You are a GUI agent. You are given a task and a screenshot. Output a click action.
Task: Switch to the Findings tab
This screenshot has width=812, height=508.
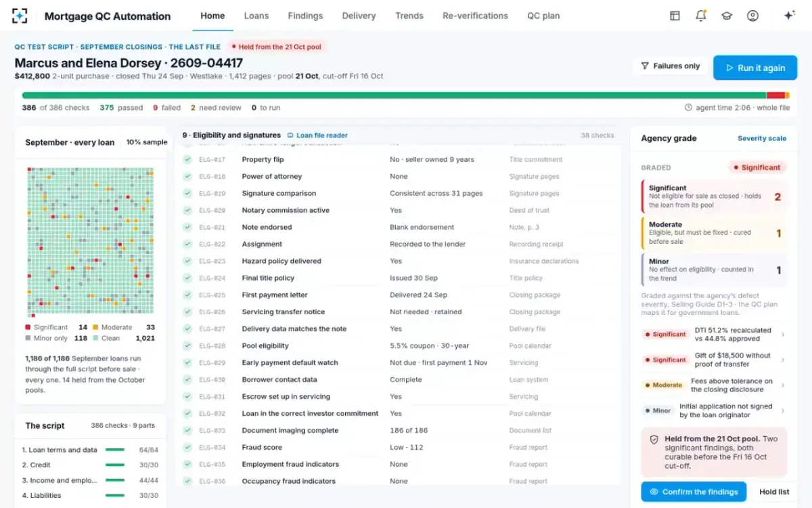tap(305, 16)
